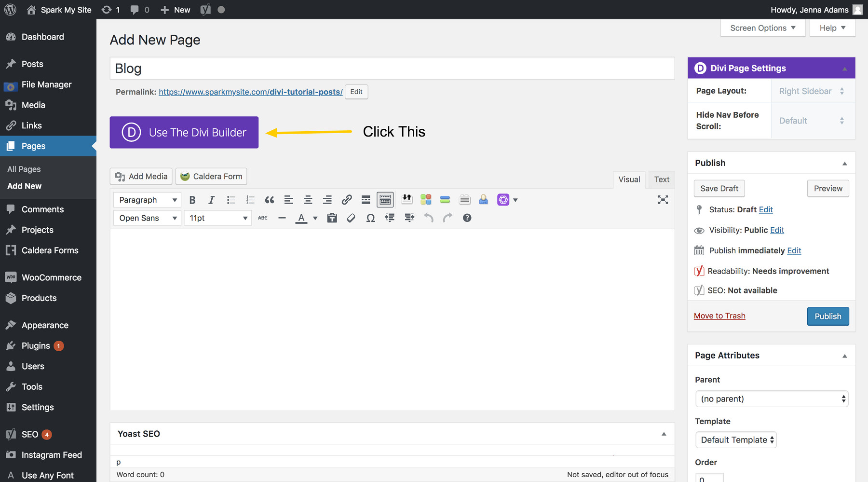
Task: Undo the last edit
Action: pyautogui.click(x=429, y=218)
